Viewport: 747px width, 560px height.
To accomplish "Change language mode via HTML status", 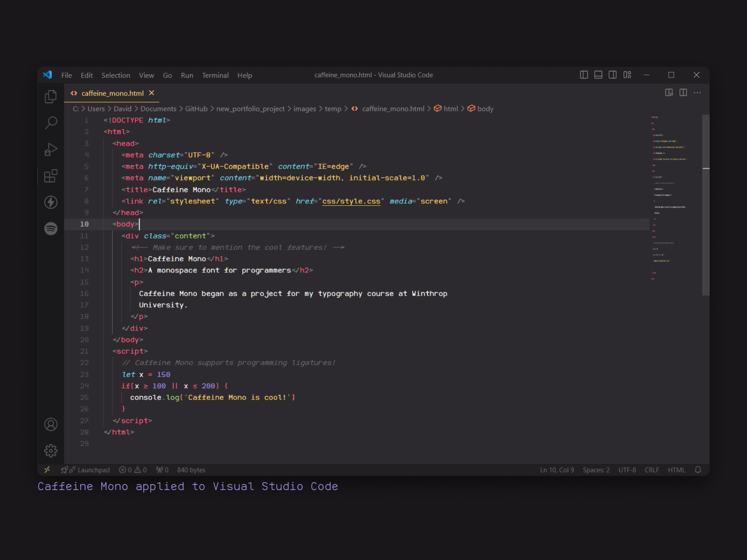I will click(x=677, y=470).
